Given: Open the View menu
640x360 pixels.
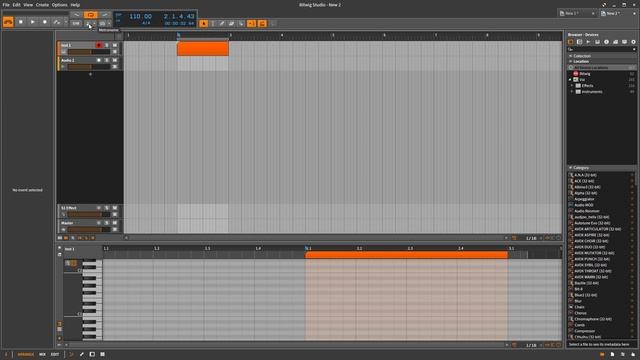Looking at the screenshot, I should pyautogui.click(x=28, y=5).
